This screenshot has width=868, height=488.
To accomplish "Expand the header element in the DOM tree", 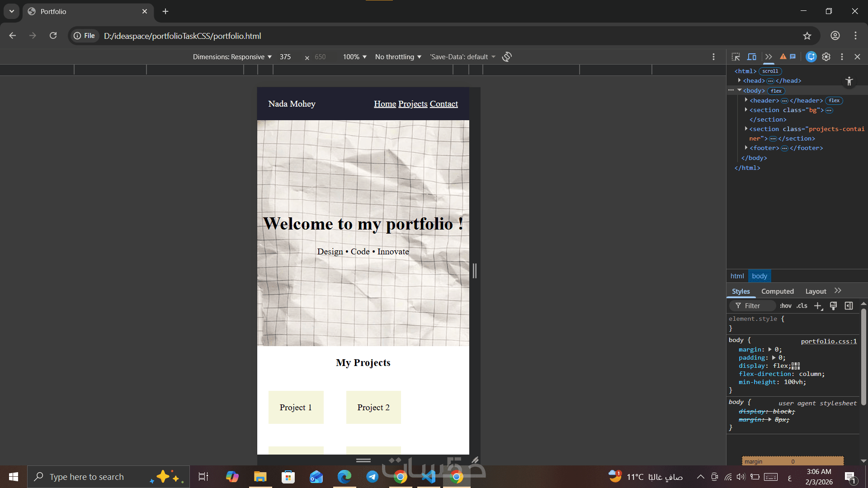I will (746, 100).
